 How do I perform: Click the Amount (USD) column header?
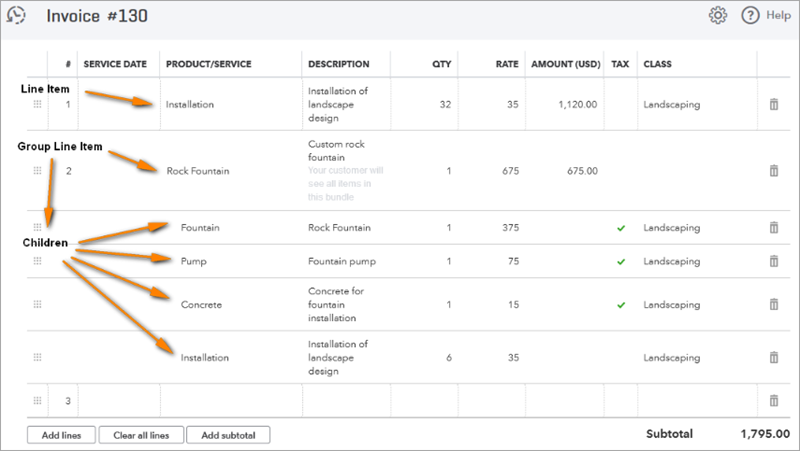click(565, 64)
